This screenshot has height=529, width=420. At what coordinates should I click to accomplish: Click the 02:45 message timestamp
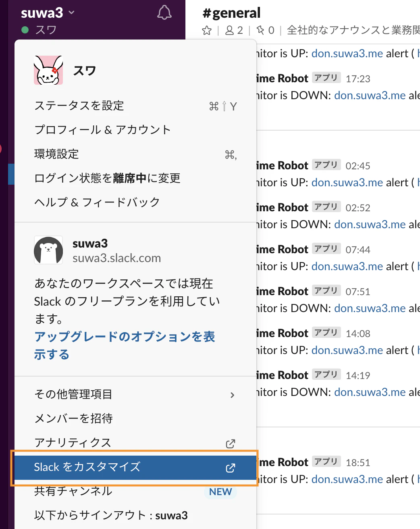tap(358, 166)
